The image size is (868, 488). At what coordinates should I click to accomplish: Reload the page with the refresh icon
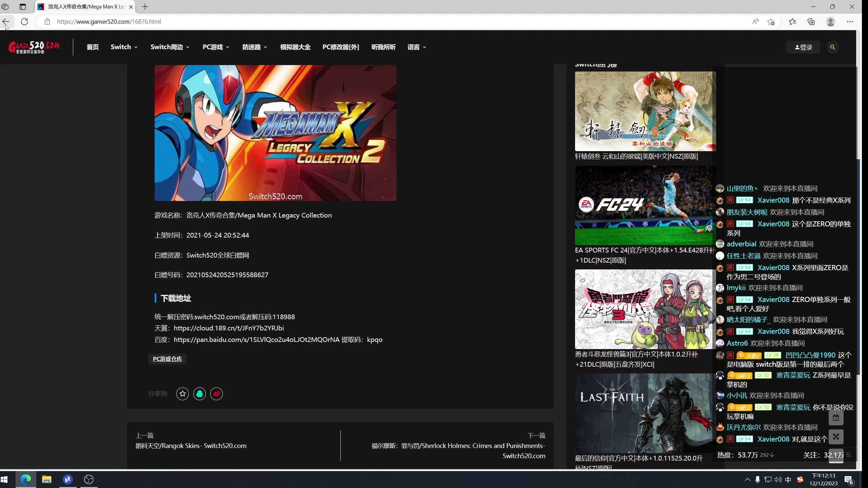(24, 22)
